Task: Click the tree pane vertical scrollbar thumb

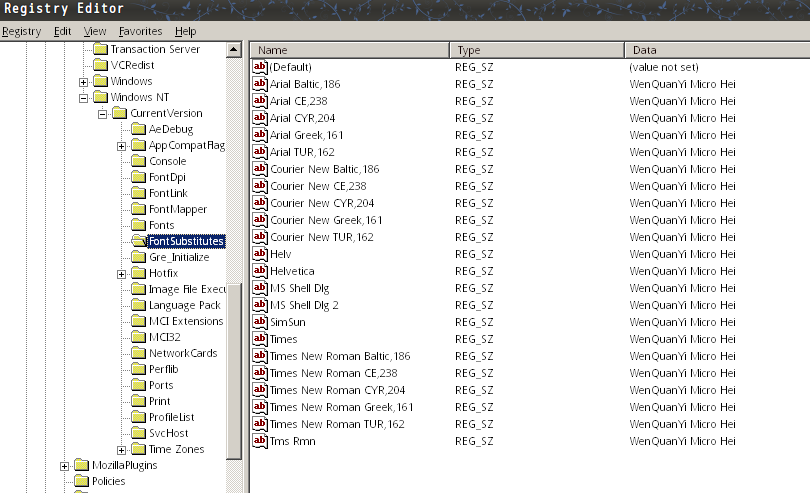Action: pos(234,371)
